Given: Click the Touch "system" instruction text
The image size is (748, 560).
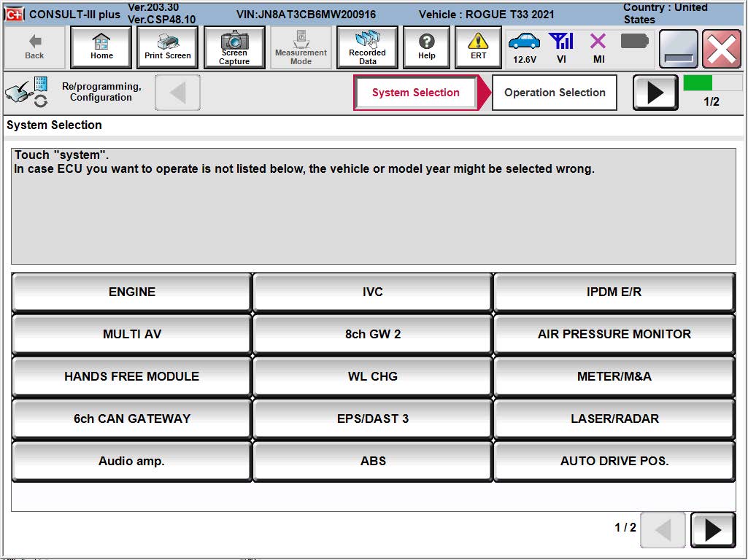Looking at the screenshot, I should click(61, 155).
